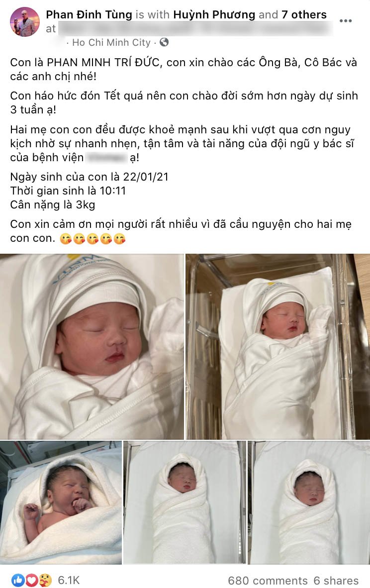Viewport: 370px width, 588px height.
Task: Click the kiss emoji row in the post
Action: click(92, 238)
